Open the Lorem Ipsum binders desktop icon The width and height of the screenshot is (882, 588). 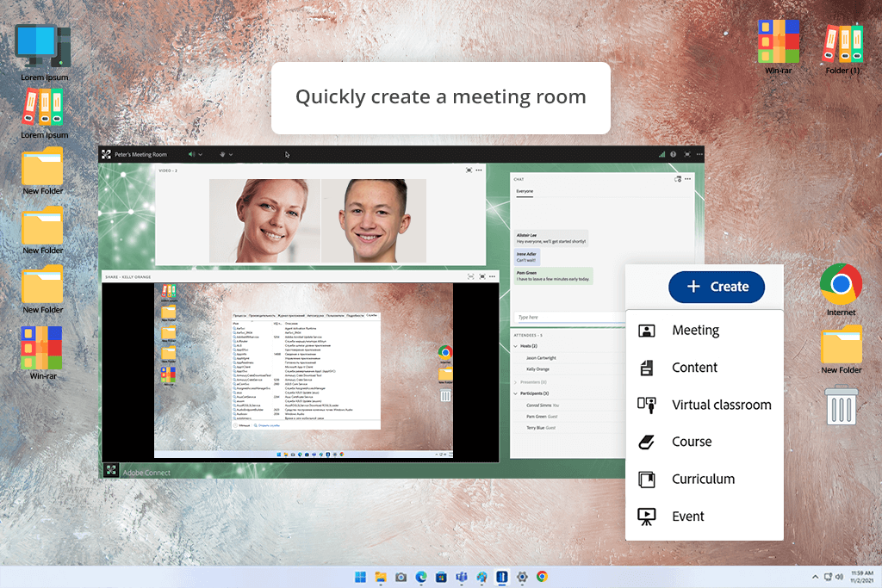45,115
